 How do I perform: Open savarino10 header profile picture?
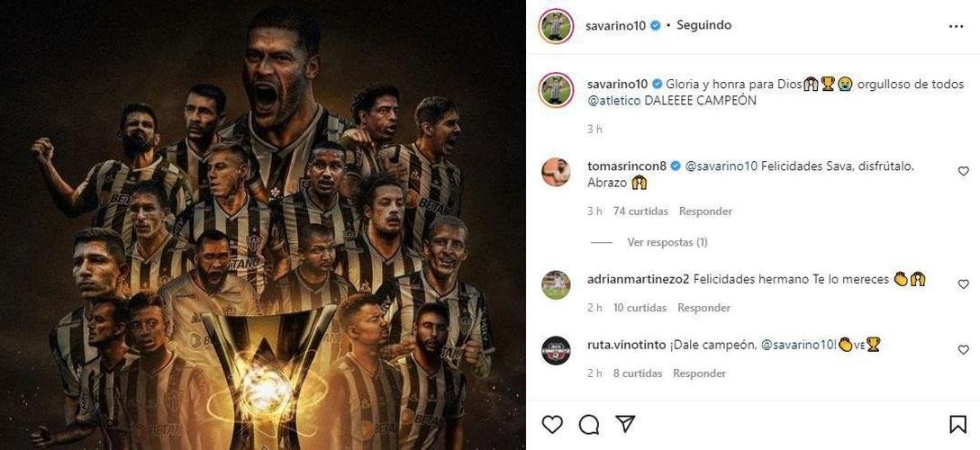coord(556,26)
